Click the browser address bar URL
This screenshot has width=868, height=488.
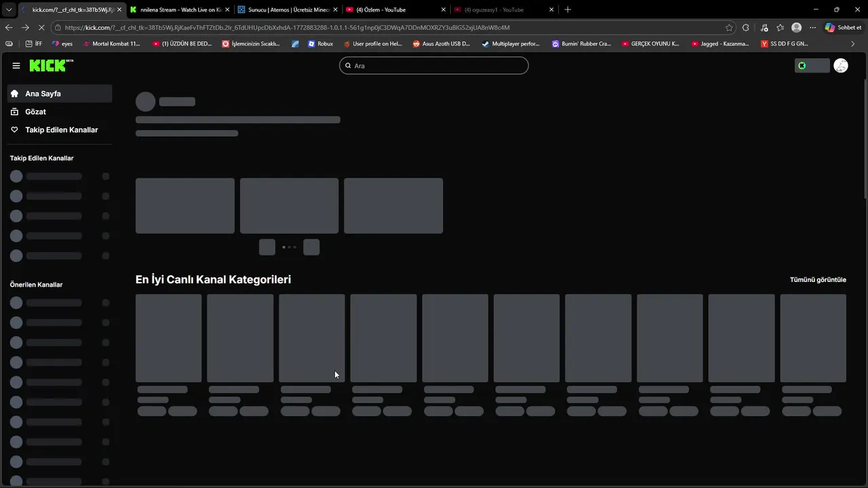click(x=287, y=28)
